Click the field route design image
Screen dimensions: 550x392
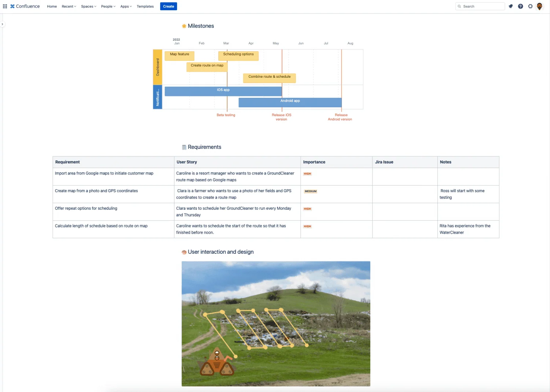tap(276, 323)
